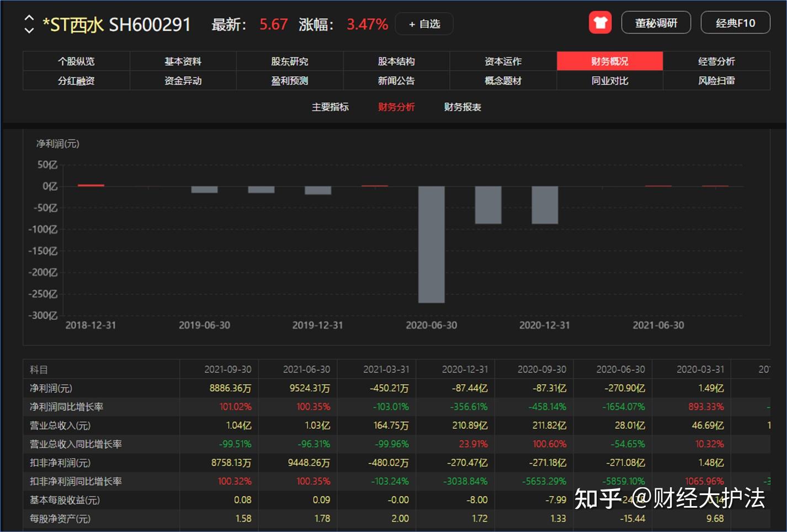Open the 董秘调研 page
Screen dimensions: 787x532
point(656,23)
